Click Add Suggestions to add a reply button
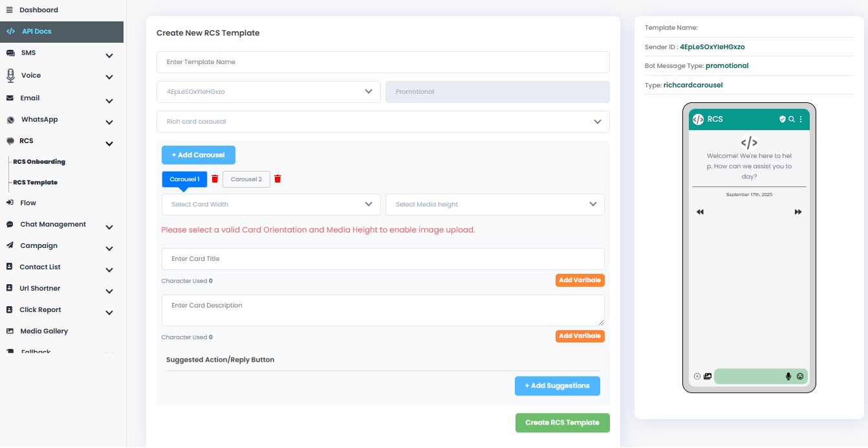This screenshot has width=868, height=448. pyautogui.click(x=557, y=385)
